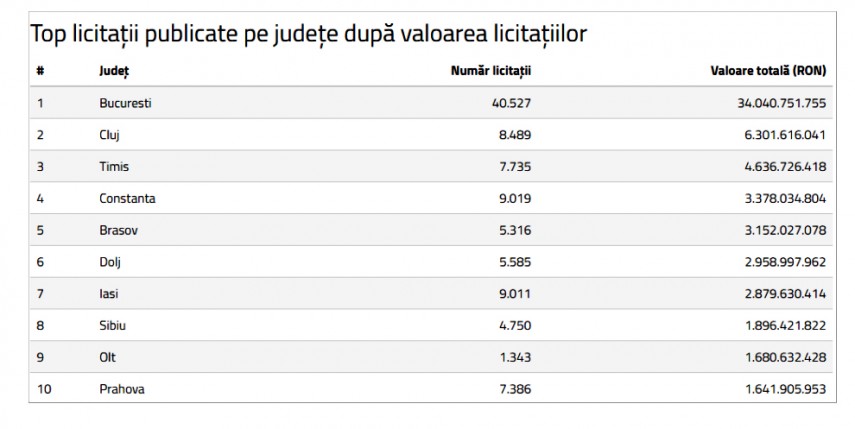Pick the Olt county cell

point(107,357)
